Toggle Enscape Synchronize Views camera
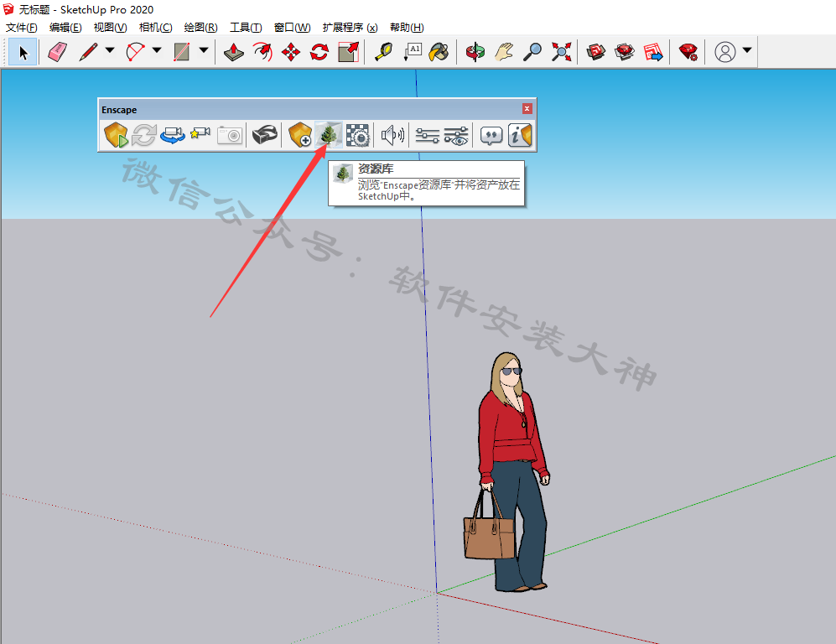Viewport: 836px width, 644px height. tap(172, 135)
